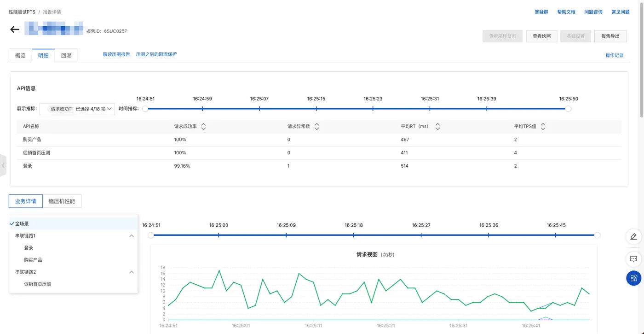Click the 促销首页压测 table row name

coord(37,152)
